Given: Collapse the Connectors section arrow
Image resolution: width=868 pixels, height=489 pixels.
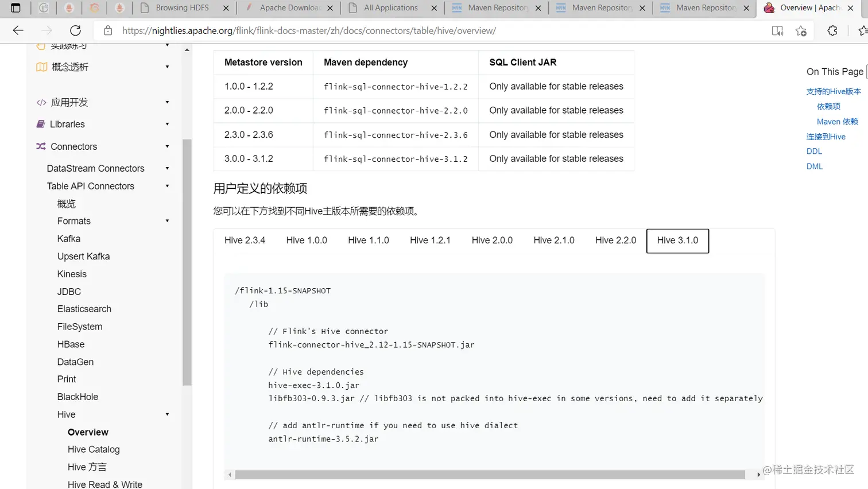Looking at the screenshot, I should (167, 146).
